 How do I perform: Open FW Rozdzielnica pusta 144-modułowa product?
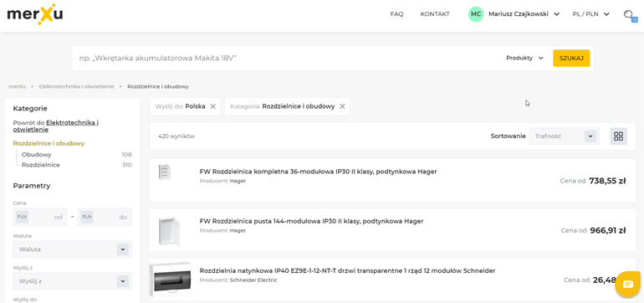311,221
